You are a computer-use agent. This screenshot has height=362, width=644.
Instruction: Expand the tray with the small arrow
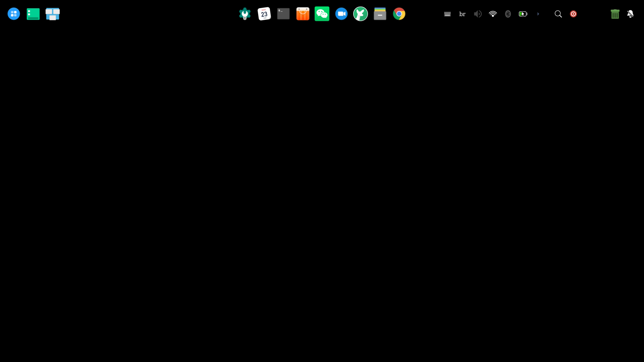(538, 14)
